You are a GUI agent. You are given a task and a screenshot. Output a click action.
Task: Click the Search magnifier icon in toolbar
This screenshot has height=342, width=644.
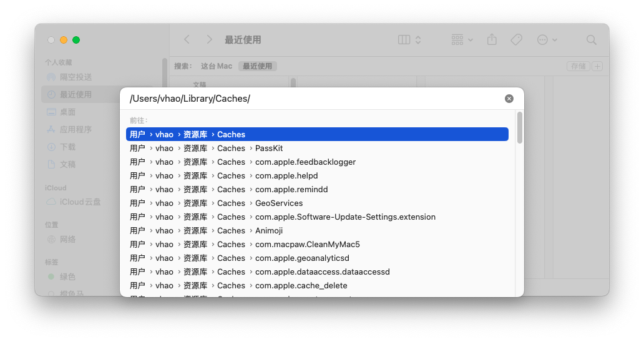591,40
